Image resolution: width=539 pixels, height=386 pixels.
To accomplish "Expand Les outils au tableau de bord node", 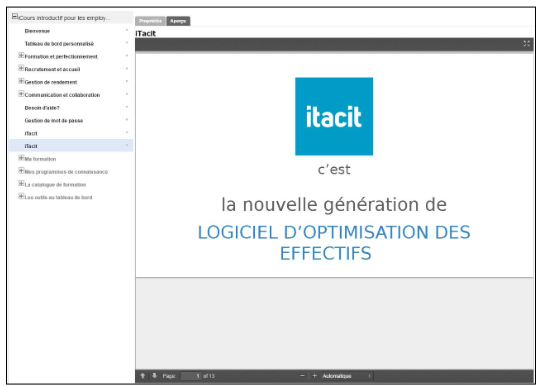I will [21, 196].
